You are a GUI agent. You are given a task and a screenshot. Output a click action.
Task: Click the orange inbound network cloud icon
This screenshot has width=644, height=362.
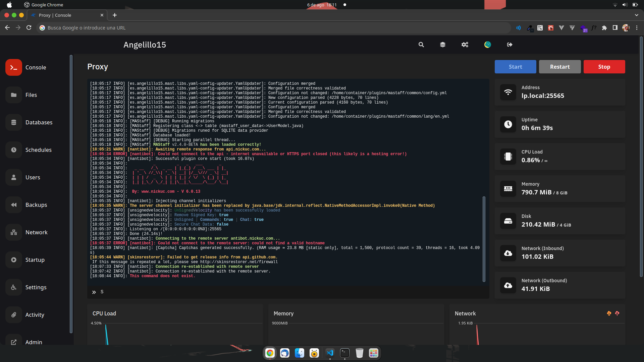[609, 313]
